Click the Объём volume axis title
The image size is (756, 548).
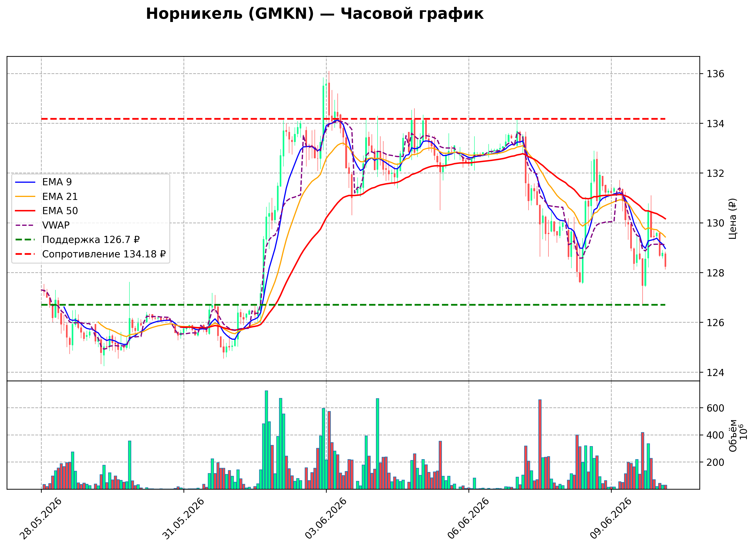733,435
